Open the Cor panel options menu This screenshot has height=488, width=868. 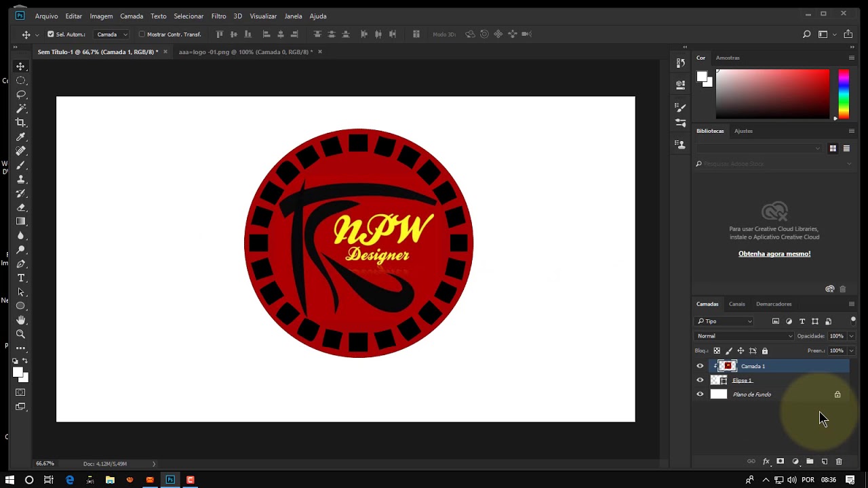(x=852, y=58)
